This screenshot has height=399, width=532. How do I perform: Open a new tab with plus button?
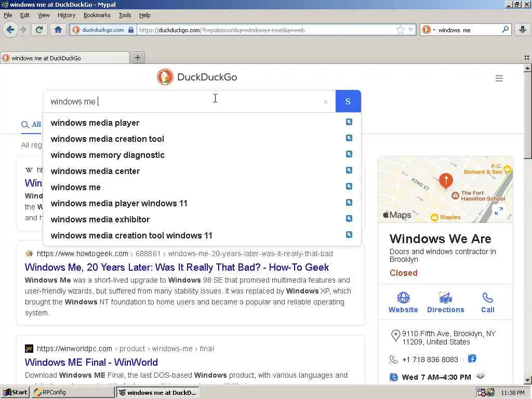coord(137,58)
